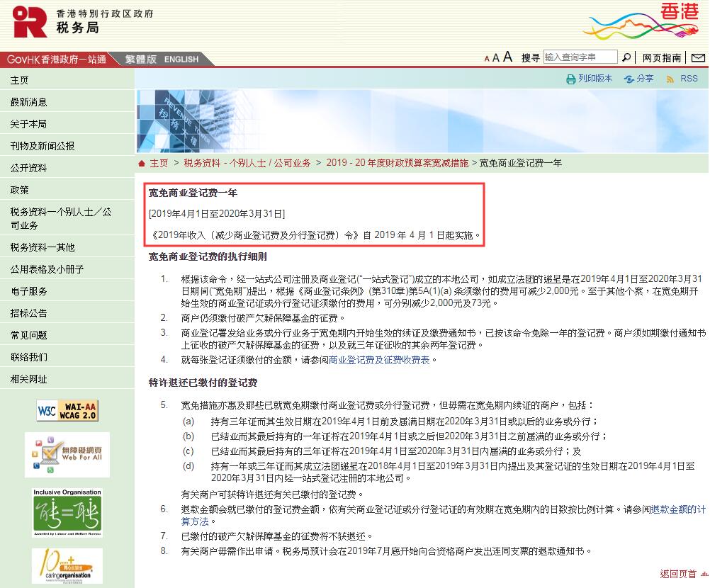Open the WAI-AA WCAG 2.0 badge

66,410
